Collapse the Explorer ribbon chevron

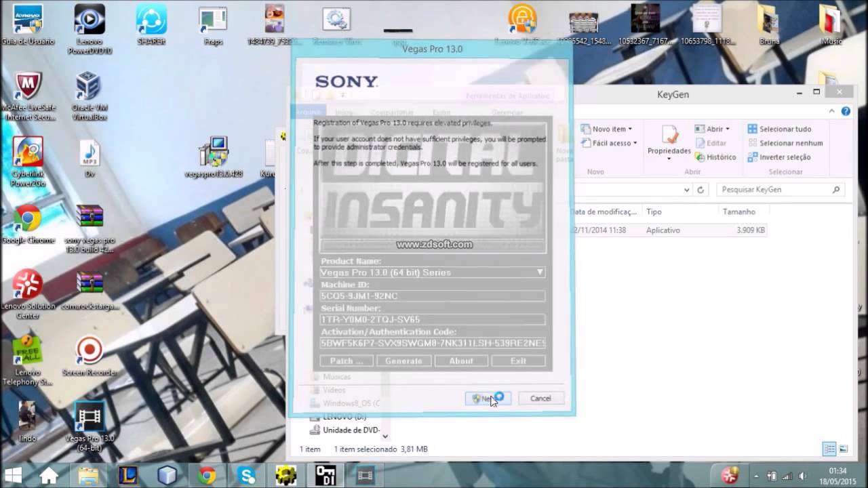832,111
